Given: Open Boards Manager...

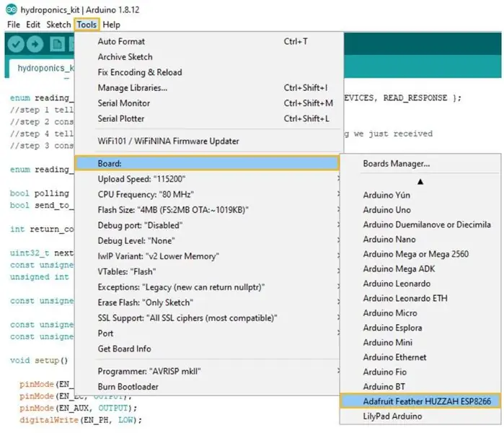Looking at the screenshot, I should 420,164.
